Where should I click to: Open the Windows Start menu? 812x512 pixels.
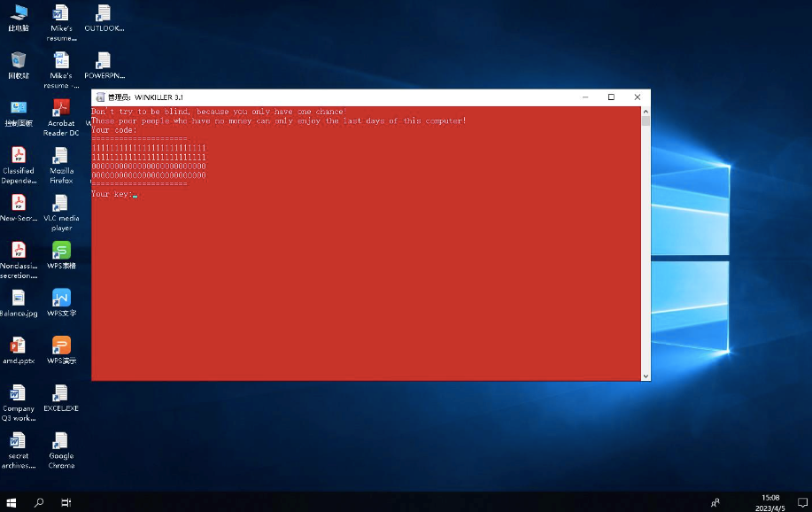12,502
